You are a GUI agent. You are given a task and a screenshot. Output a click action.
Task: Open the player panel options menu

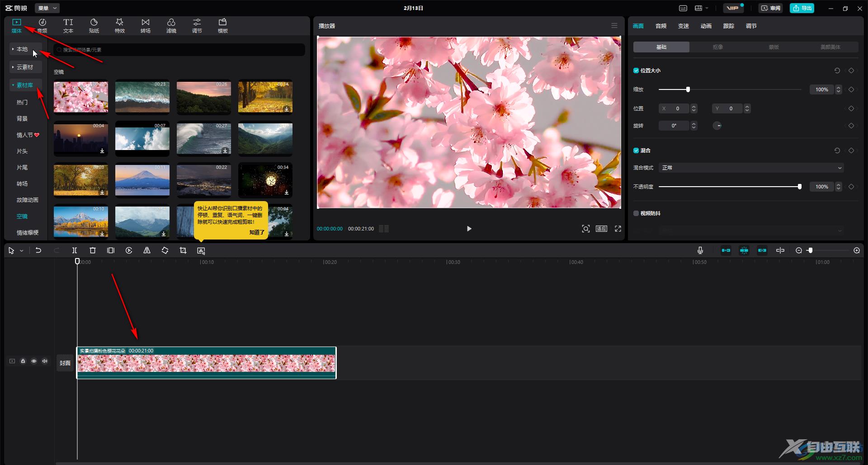point(614,26)
